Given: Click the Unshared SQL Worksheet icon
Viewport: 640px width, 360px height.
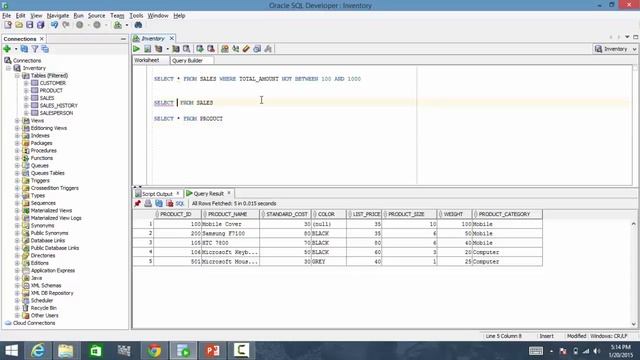Looking at the screenshot, I should tap(224, 49).
